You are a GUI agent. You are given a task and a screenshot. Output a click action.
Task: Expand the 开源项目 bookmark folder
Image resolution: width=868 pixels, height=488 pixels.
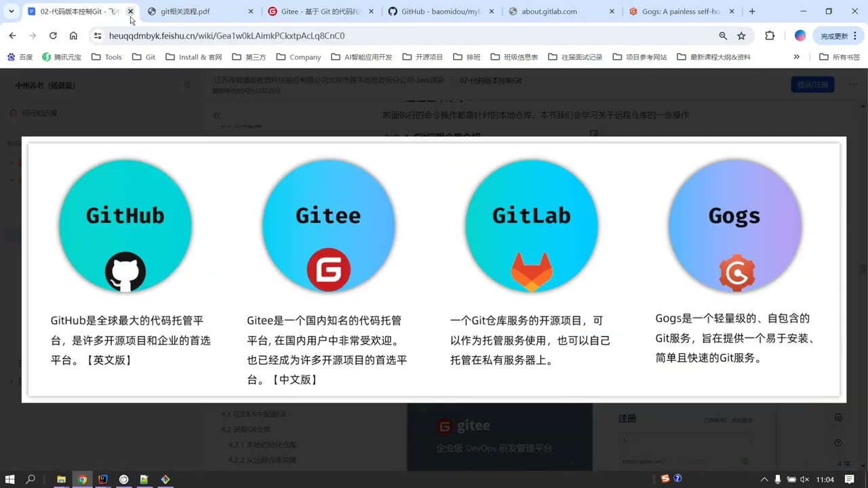pyautogui.click(x=422, y=57)
